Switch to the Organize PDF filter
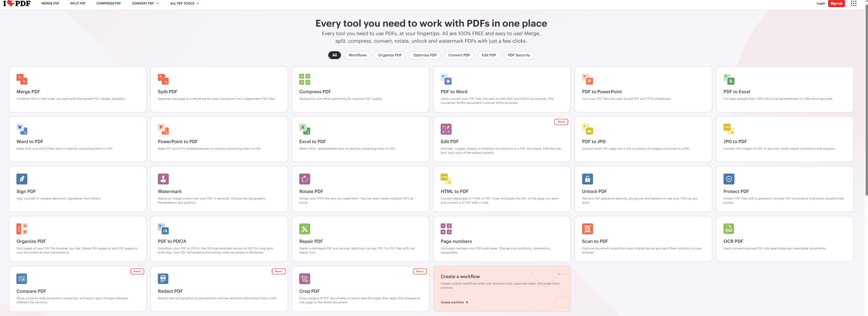Viewport: 868px width, 316px height. point(390,55)
